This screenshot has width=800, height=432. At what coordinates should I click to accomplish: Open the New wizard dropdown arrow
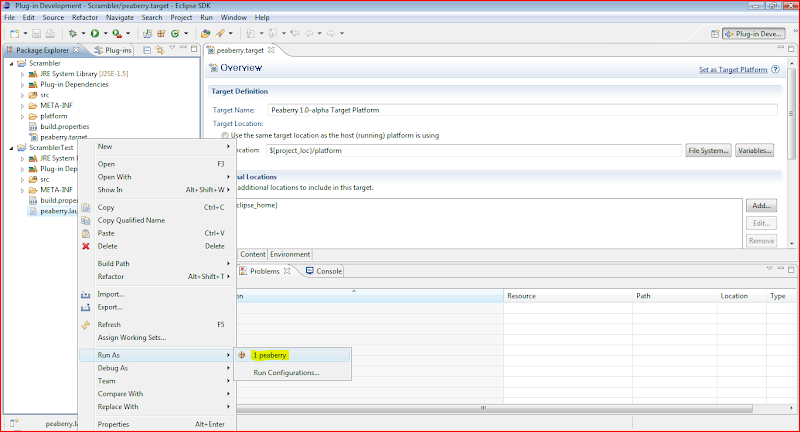coord(25,34)
